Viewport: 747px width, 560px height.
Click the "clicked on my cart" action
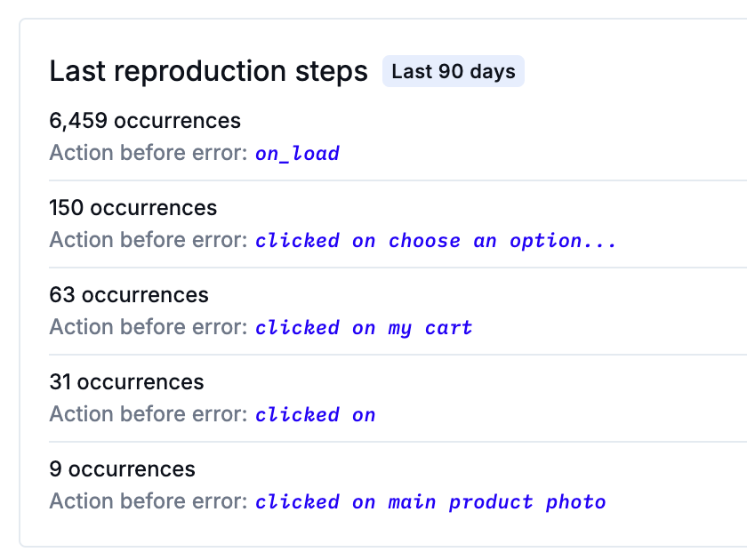(364, 328)
